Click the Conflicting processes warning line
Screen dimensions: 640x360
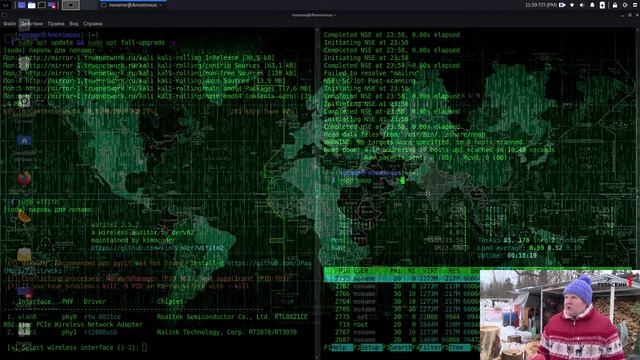148,279
